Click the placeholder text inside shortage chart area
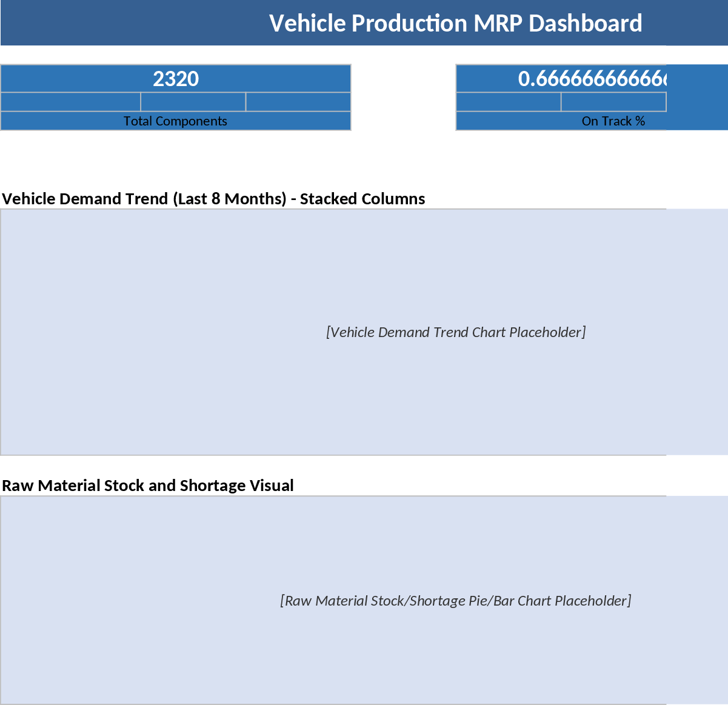728x705 pixels. tap(455, 600)
